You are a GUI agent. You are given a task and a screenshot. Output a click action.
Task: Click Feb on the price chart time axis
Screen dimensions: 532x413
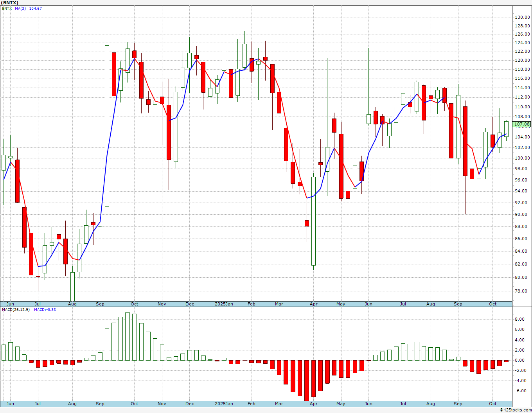click(252, 304)
